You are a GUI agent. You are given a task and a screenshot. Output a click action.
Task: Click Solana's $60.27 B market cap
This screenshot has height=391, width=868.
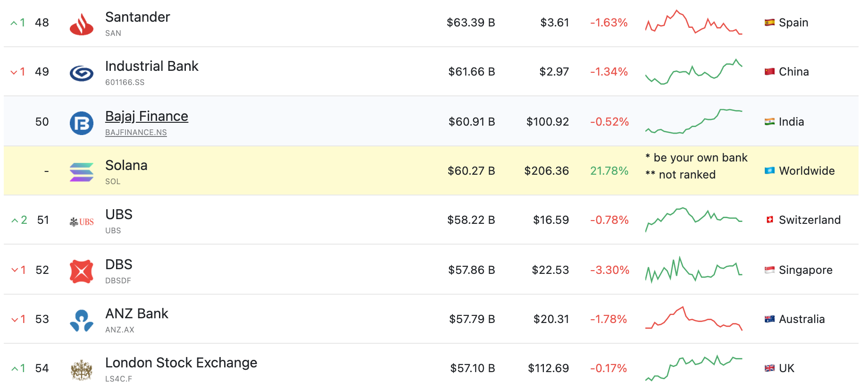(471, 171)
